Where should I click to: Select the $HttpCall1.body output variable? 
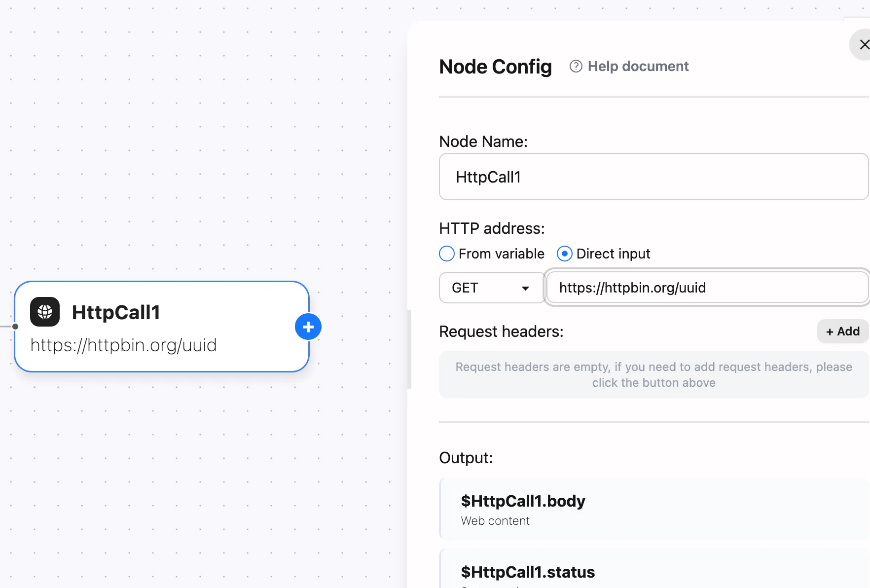click(x=653, y=509)
